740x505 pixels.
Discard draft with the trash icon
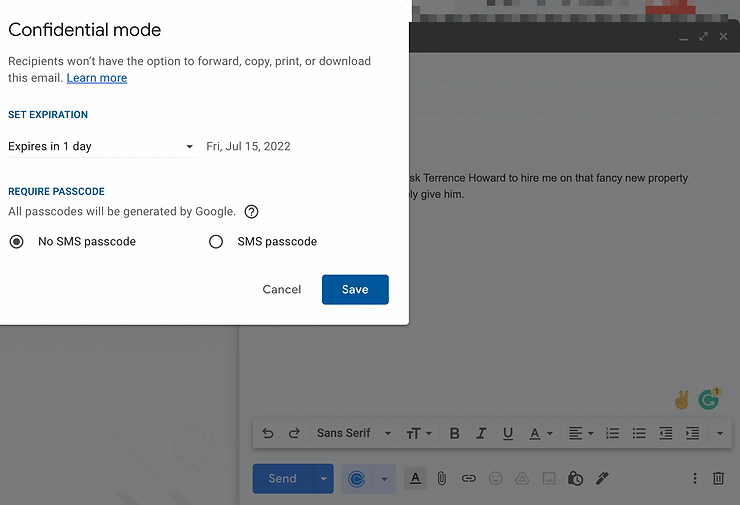[x=718, y=479]
